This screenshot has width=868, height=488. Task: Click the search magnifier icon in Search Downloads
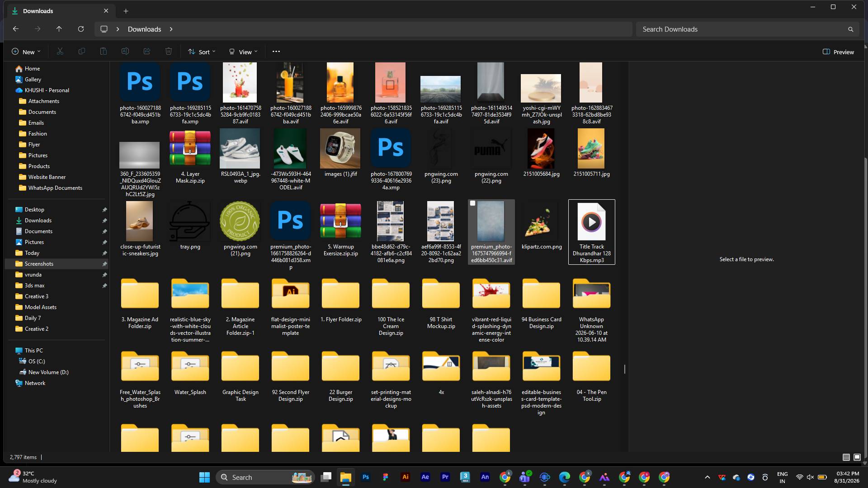[850, 29]
